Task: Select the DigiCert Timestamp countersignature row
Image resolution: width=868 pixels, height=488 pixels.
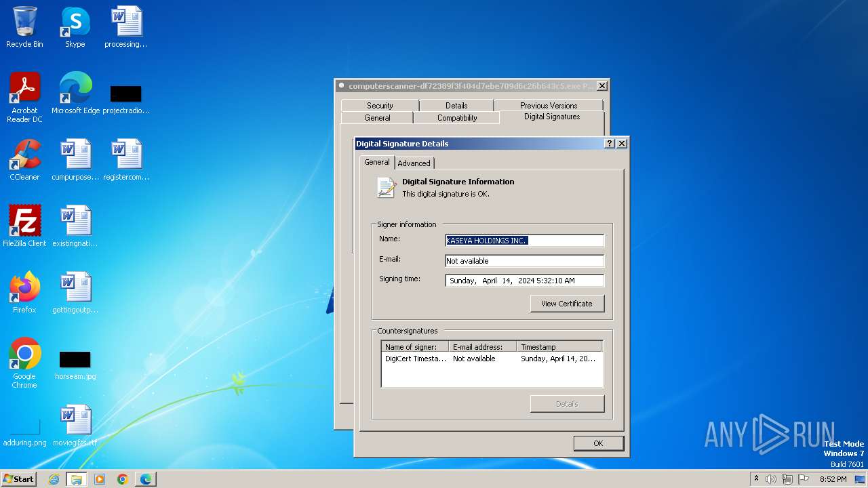Action: pos(492,359)
